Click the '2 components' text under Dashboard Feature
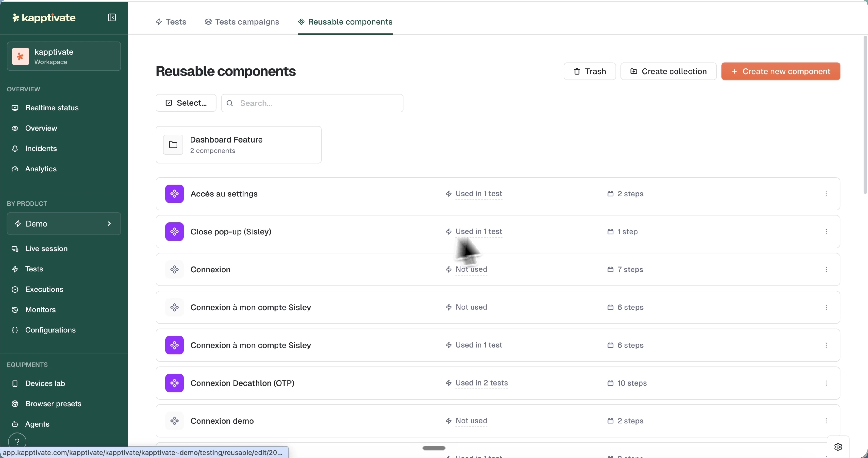 [x=213, y=151]
